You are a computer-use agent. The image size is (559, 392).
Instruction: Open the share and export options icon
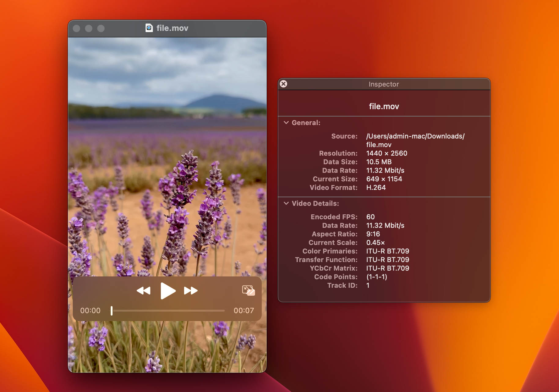click(x=248, y=290)
